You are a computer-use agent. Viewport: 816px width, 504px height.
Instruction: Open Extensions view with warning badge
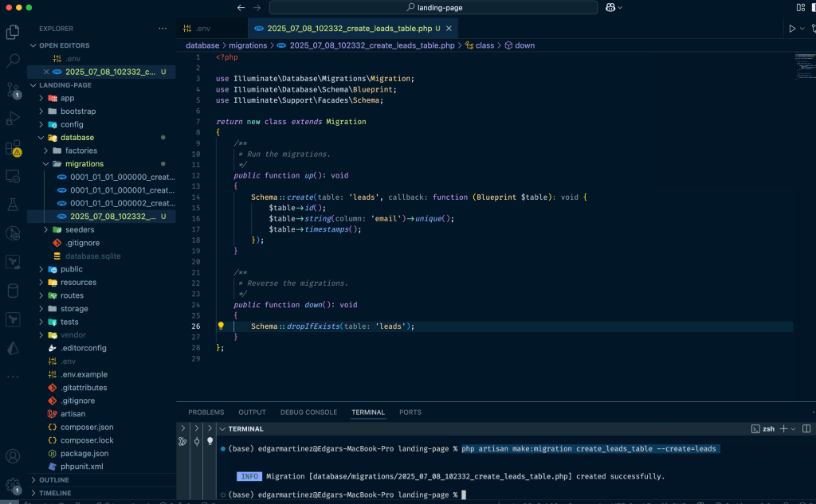click(13, 148)
